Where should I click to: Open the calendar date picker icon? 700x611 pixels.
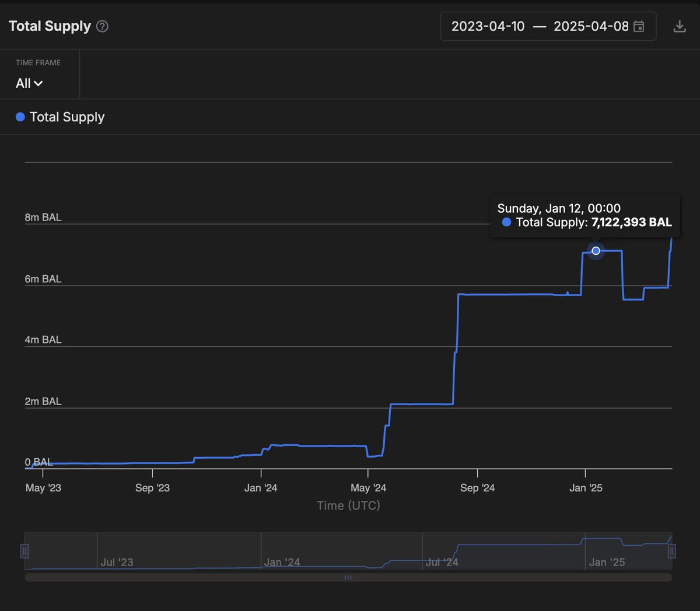click(x=639, y=26)
